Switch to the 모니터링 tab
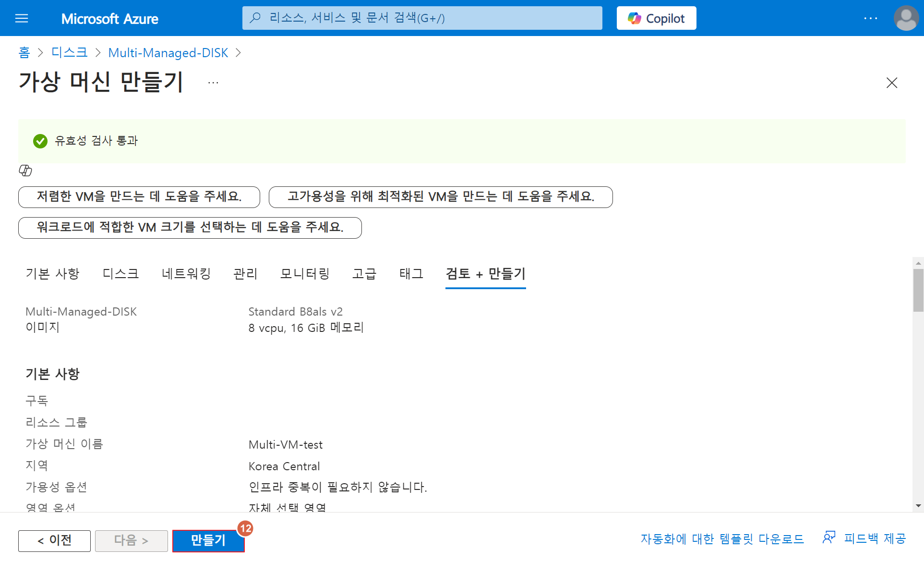Image resolution: width=924 pixels, height=574 pixels. pyautogui.click(x=305, y=274)
